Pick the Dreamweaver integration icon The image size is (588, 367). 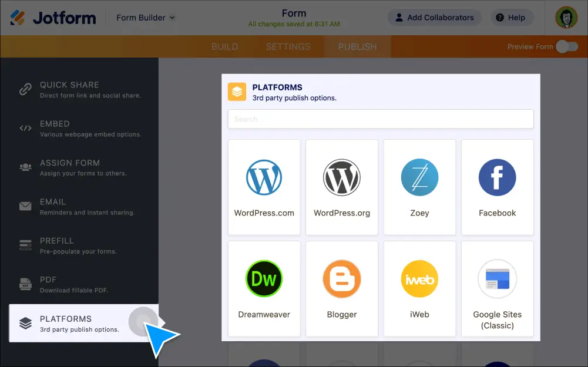(264, 278)
